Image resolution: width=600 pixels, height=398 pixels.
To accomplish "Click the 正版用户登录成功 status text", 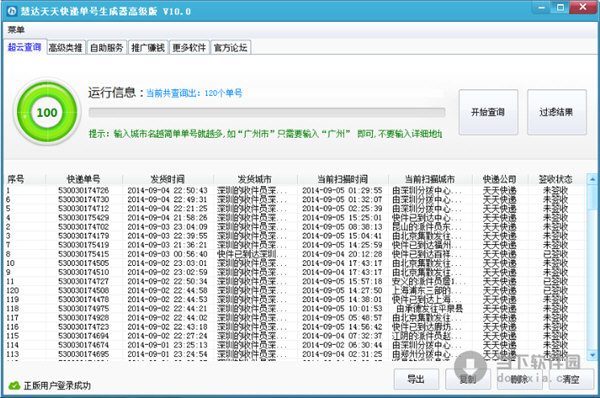I will coord(57,385).
